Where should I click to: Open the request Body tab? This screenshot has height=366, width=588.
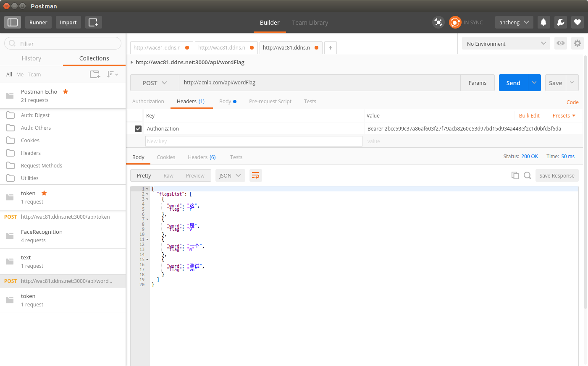[228, 101]
